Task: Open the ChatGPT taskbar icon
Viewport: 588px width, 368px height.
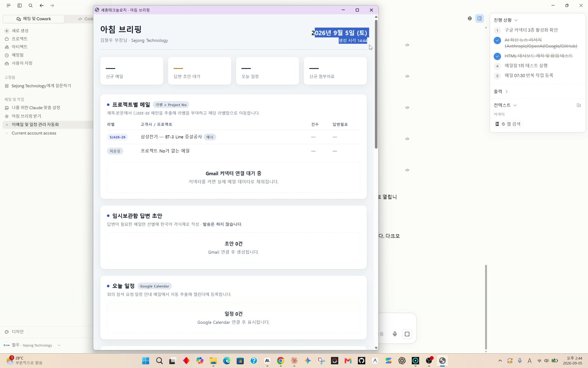Action: click(402, 361)
